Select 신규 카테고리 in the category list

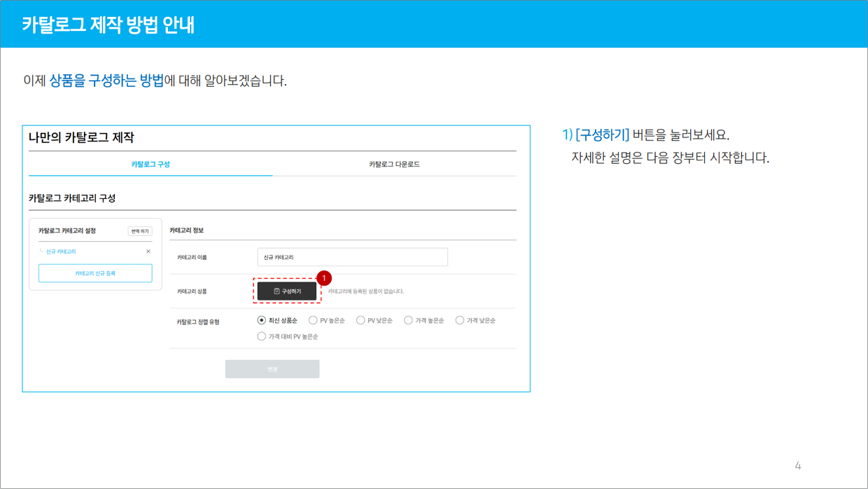[x=61, y=252]
